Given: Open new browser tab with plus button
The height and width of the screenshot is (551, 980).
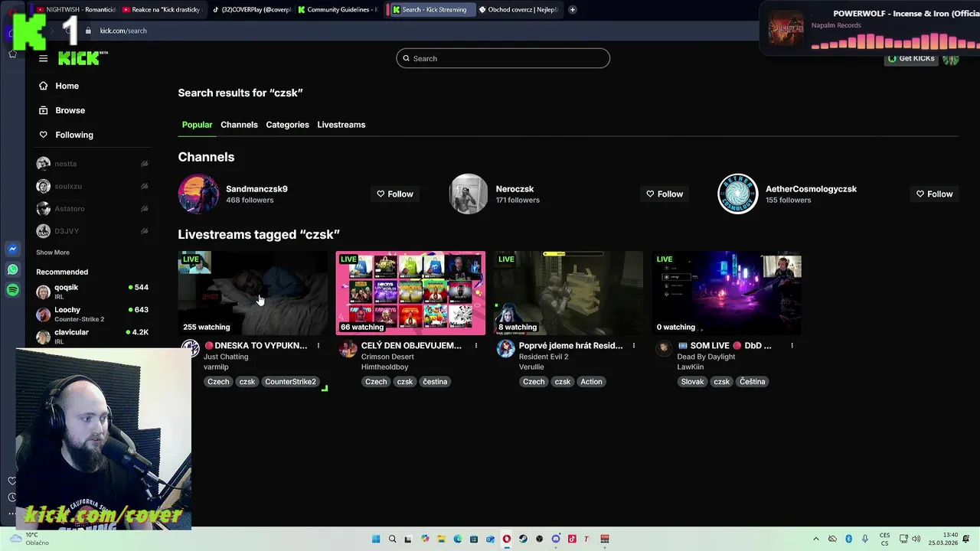Looking at the screenshot, I should click(x=573, y=9).
